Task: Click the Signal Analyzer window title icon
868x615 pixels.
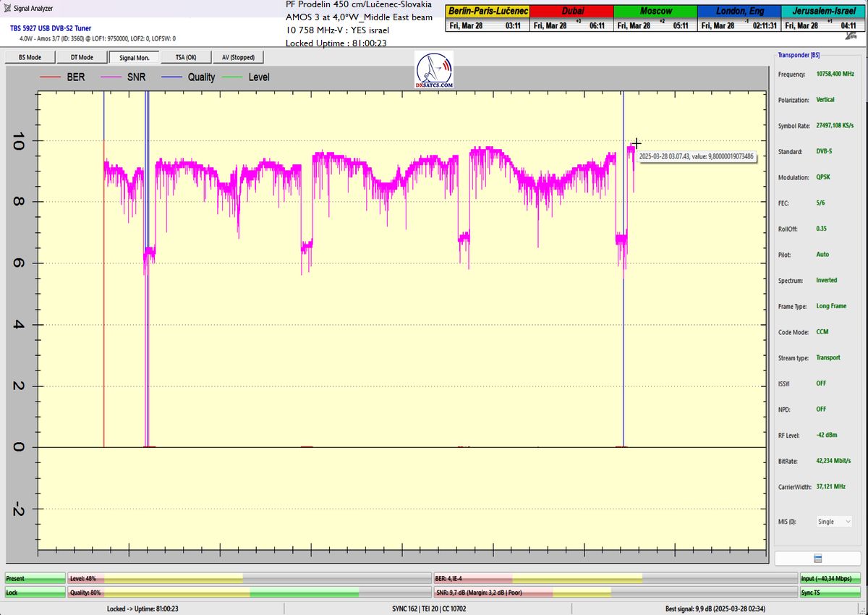Action: click(7, 8)
